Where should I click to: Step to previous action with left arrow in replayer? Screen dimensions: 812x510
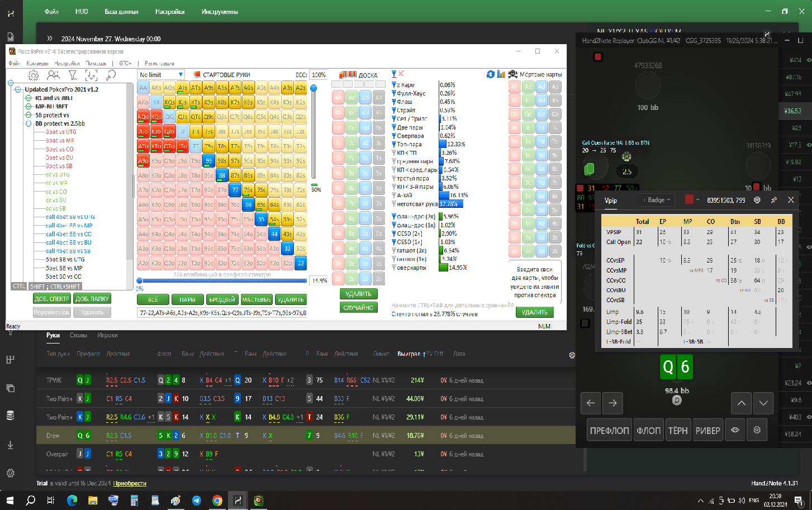click(x=591, y=403)
